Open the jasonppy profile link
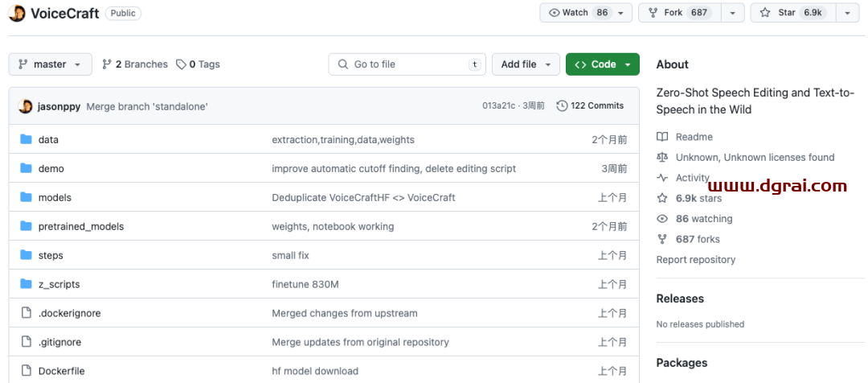This screenshot has height=383, width=868. tap(59, 106)
